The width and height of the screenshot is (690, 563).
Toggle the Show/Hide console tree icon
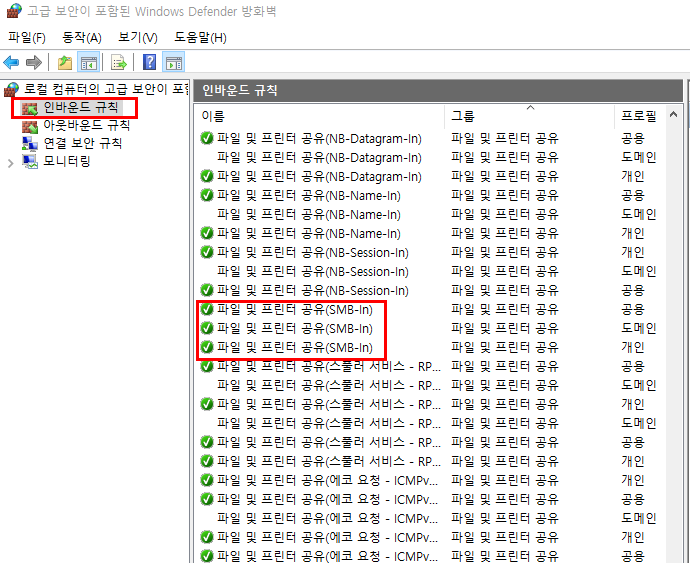pyautogui.click(x=88, y=63)
